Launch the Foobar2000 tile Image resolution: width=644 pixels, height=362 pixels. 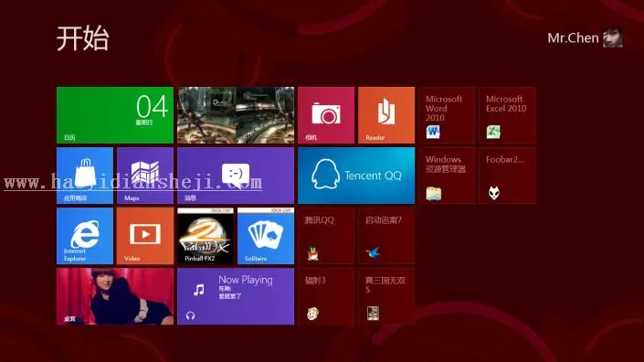(507, 176)
